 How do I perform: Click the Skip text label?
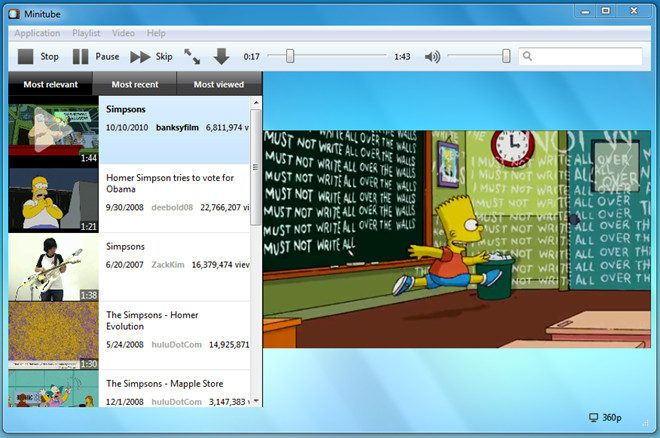164,56
